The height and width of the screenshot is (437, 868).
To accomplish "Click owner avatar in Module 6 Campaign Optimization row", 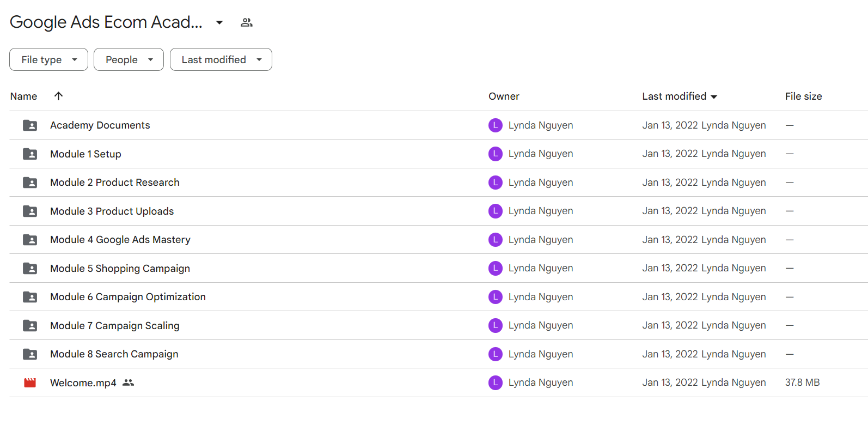I will tap(496, 297).
